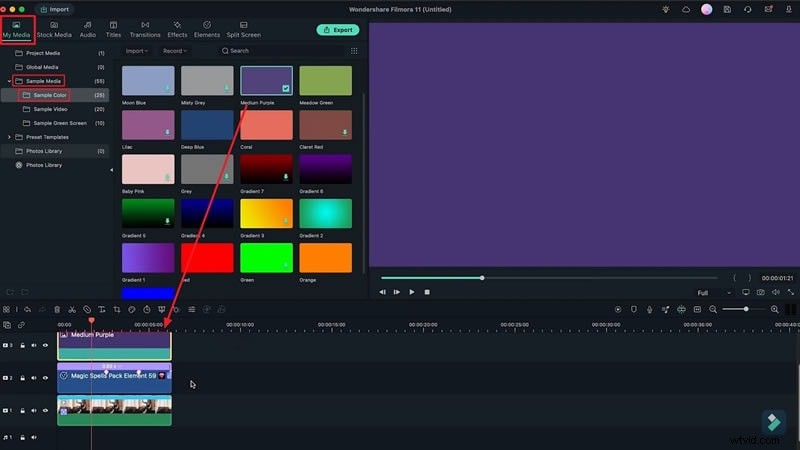Click the user account avatar
800x450 pixels.
[707, 9]
